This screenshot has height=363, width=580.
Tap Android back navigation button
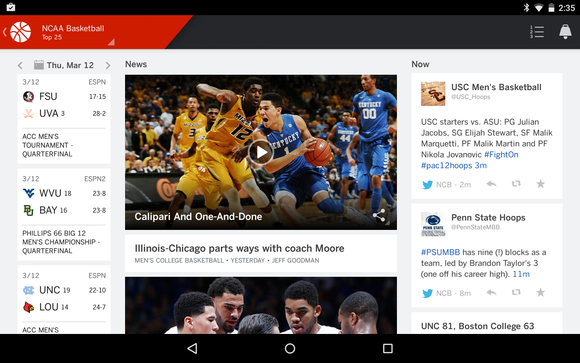pyautogui.click(x=192, y=348)
